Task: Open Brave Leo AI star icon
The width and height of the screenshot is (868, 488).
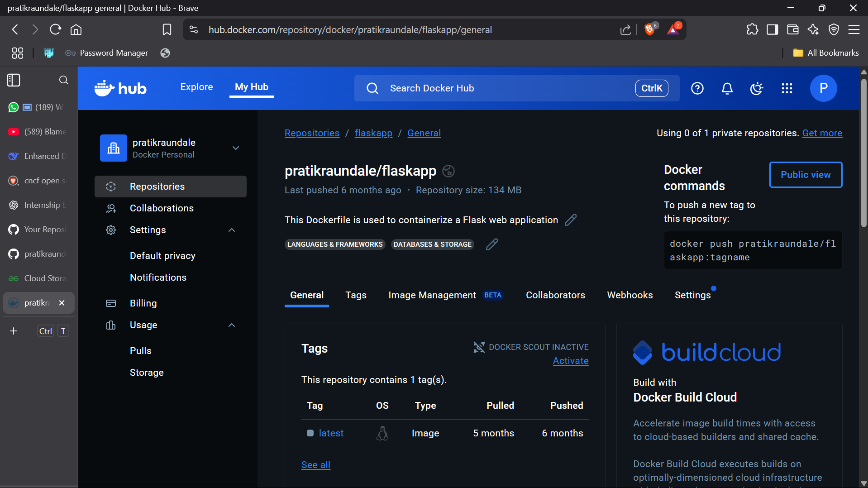Action: (x=813, y=30)
